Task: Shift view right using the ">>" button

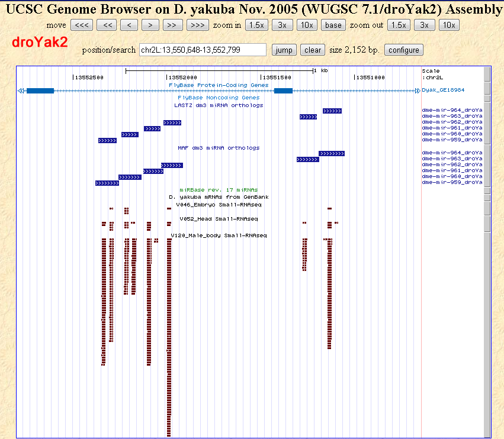Action: tap(172, 25)
